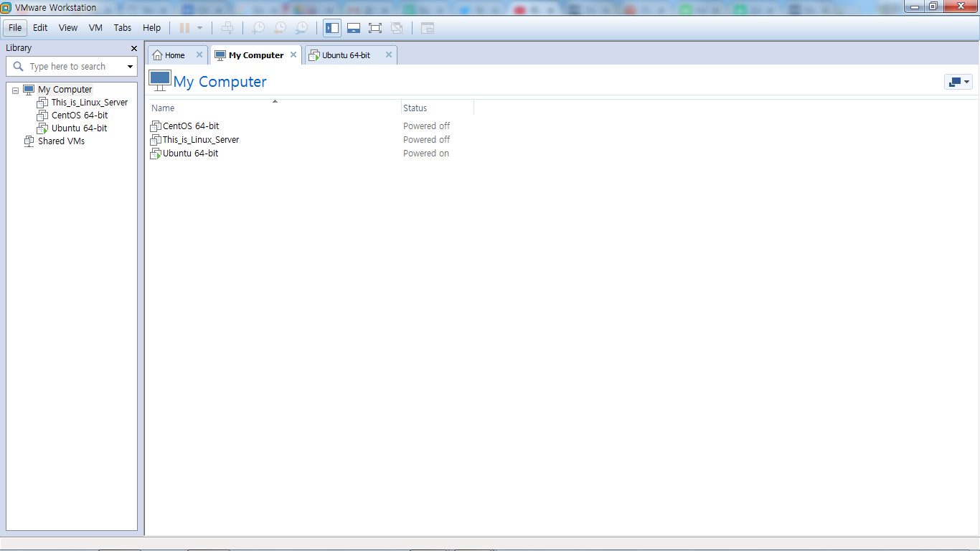Viewport: 980px width, 551px height.
Task: Select CentOS 64-bit in the VM list
Action: (191, 126)
